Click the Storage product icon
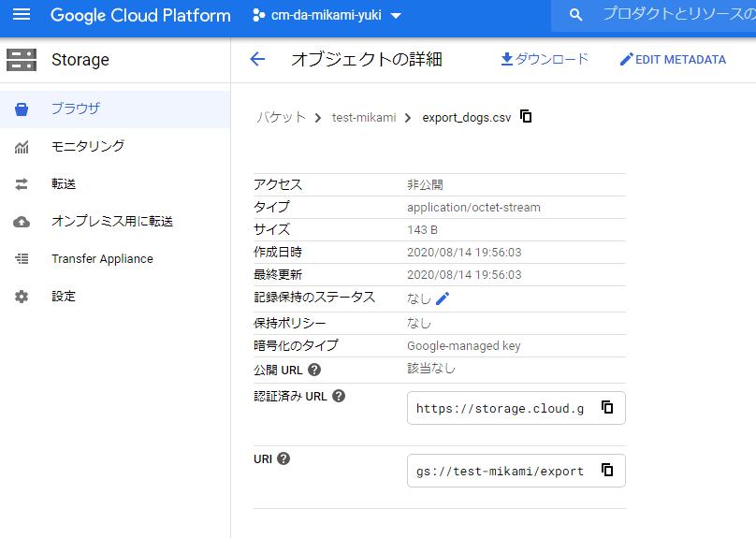Image resolution: width=756 pixels, height=538 pixels. click(x=22, y=60)
